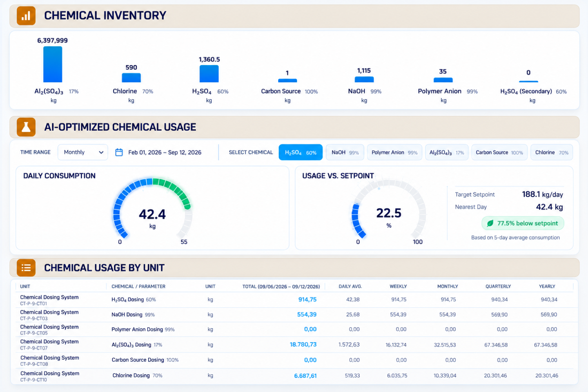The image size is (588, 392).
Task: Switch to the Polymer Anion 99% chemical
Action: [394, 152]
